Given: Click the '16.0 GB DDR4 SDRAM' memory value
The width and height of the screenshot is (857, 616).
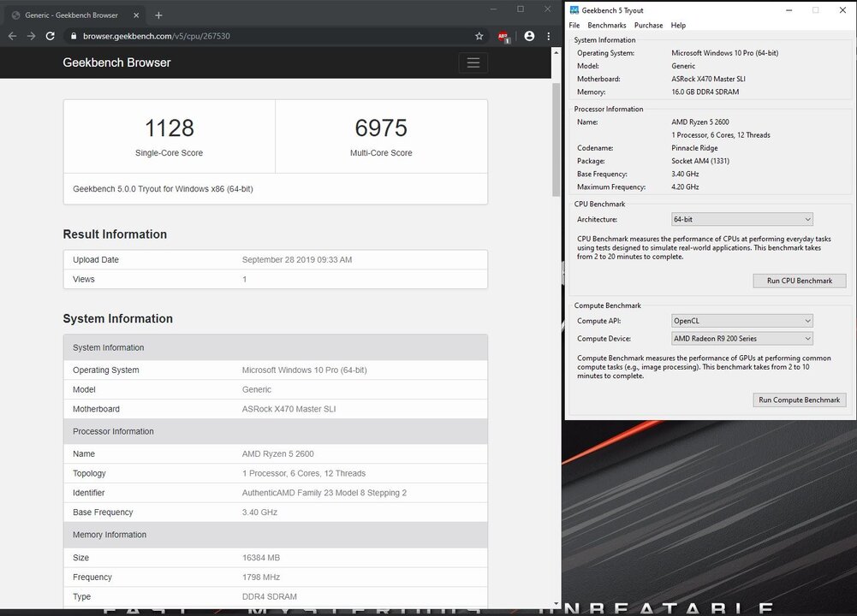Looking at the screenshot, I should tap(705, 92).
